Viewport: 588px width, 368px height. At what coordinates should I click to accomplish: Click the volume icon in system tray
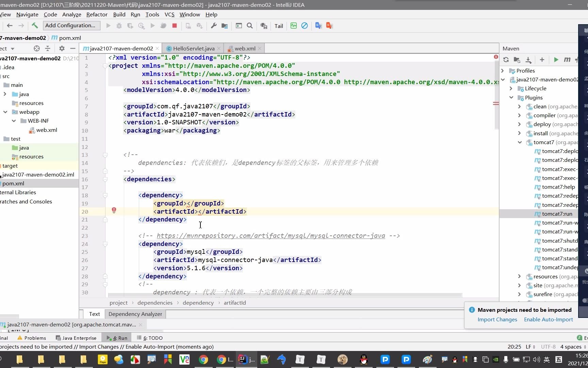(x=536, y=359)
